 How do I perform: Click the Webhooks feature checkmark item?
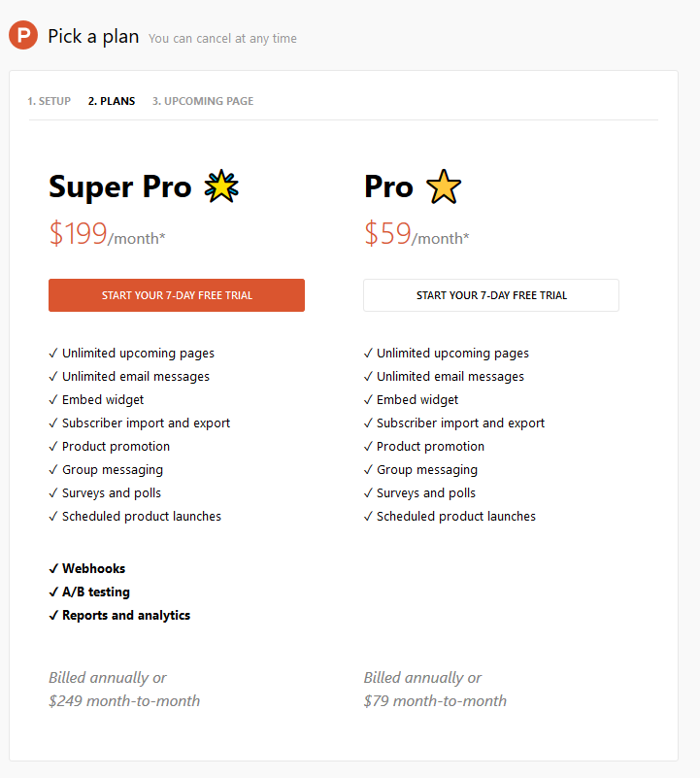(x=87, y=568)
